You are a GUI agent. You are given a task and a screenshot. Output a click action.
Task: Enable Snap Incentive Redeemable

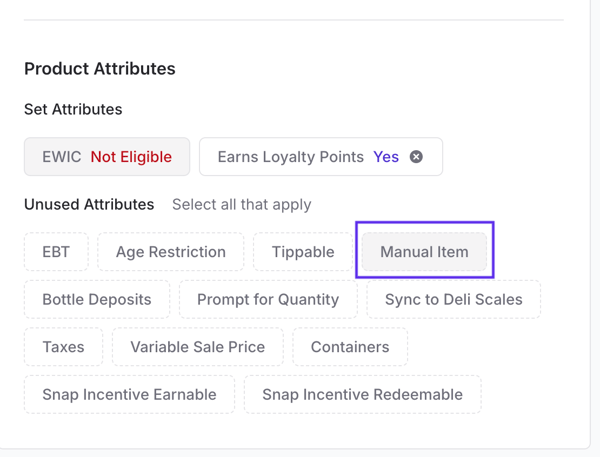pyautogui.click(x=362, y=394)
